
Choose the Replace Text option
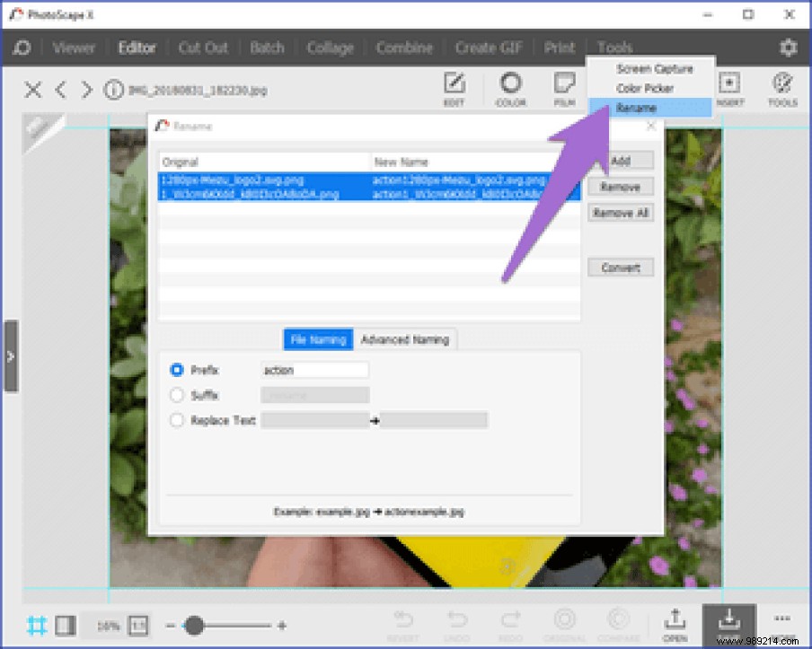pos(176,419)
